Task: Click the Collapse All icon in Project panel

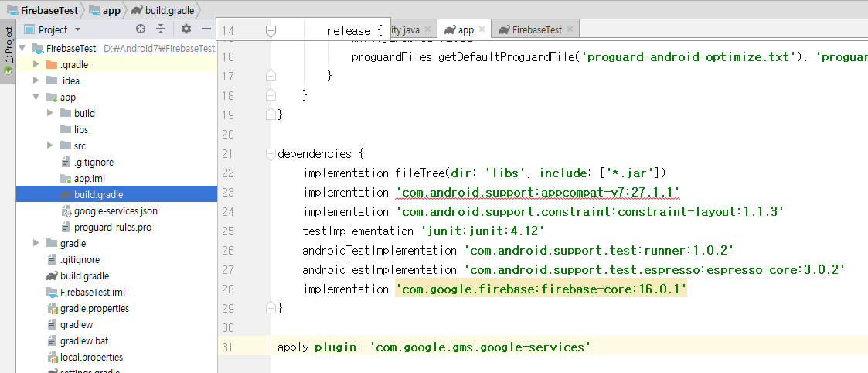Action: click(x=161, y=29)
